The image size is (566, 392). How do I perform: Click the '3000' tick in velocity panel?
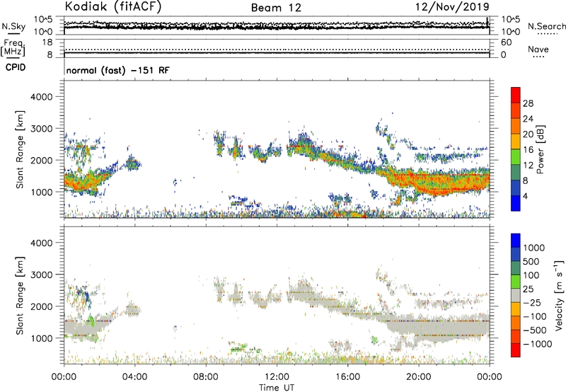(42, 275)
